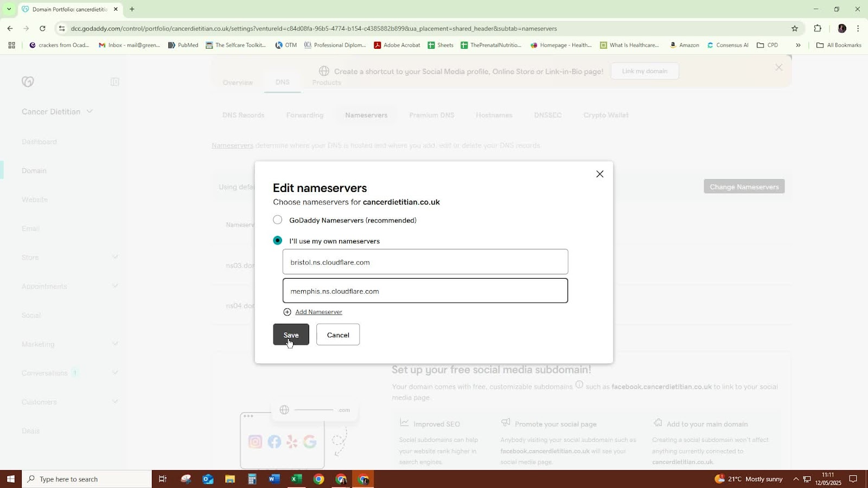Viewport: 868px width, 488px height.
Task: Click the taskbar search box
Action: [87, 479]
